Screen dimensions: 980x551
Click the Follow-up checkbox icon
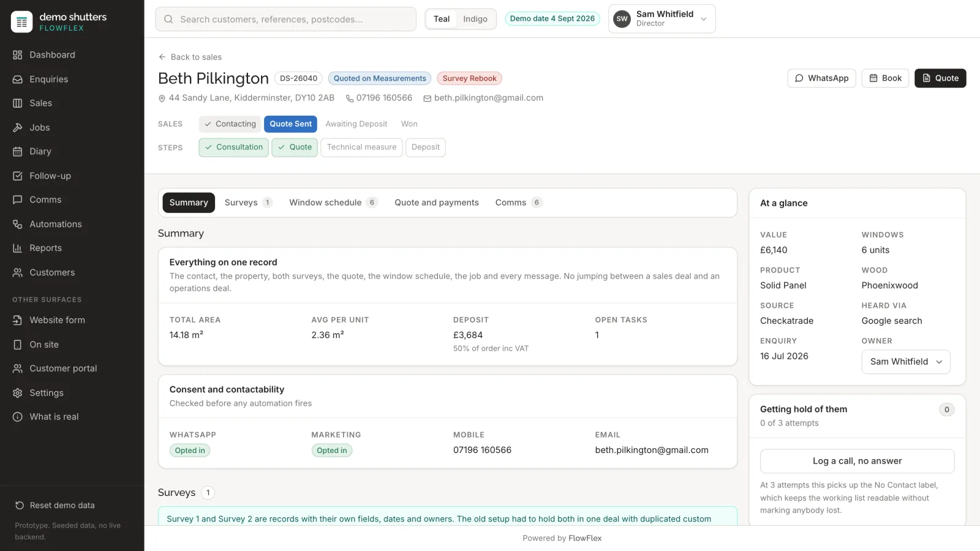click(18, 176)
